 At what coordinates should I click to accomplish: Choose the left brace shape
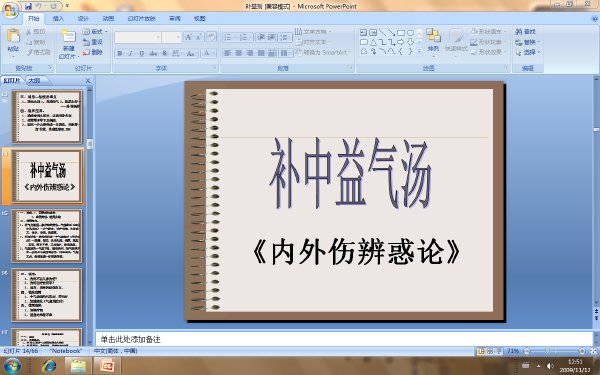401,51
